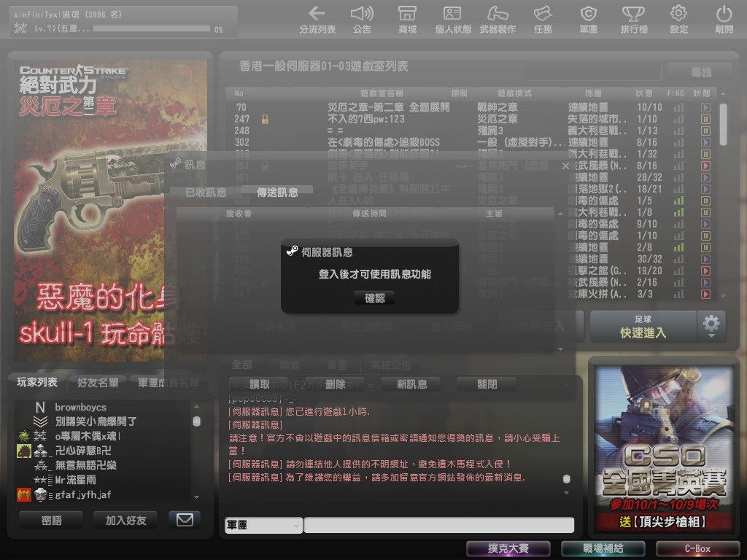Open the 任務 missions icon
Image resolution: width=747 pixels, height=560 pixels.
pos(543,19)
